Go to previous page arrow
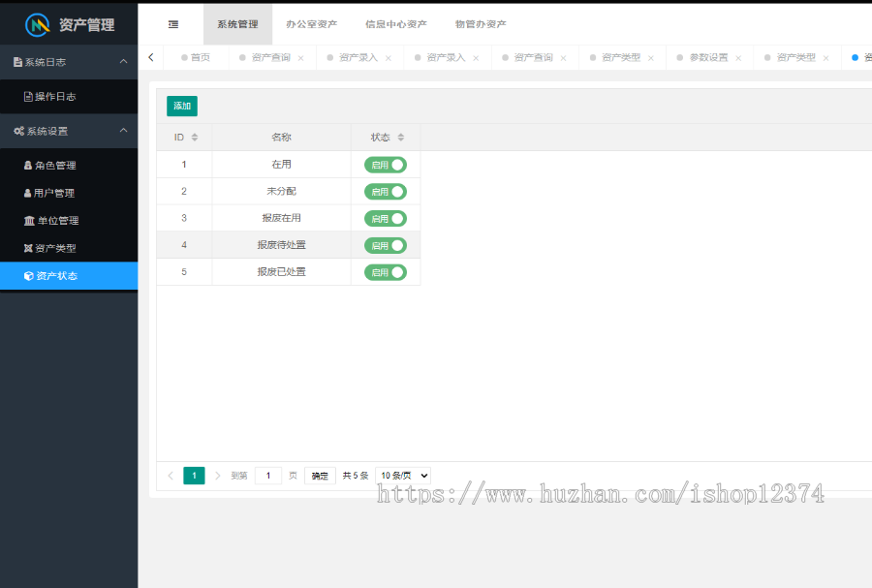Screen dimensions: 872x588 coord(171,476)
